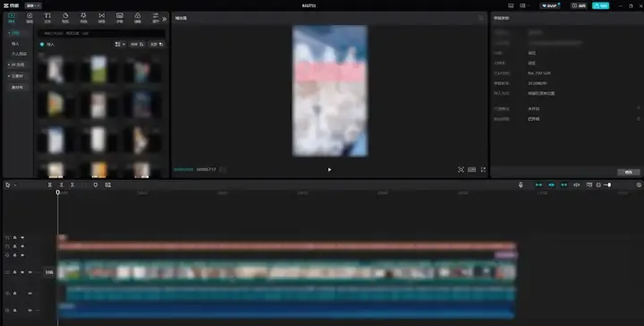Viewport: 644px width, 326px height.
Task: Toggle the main track magnet
Action: [x=538, y=185]
